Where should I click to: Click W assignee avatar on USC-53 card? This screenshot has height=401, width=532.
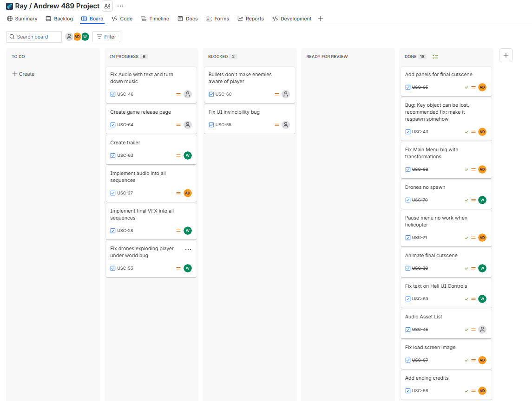click(188, 268)
